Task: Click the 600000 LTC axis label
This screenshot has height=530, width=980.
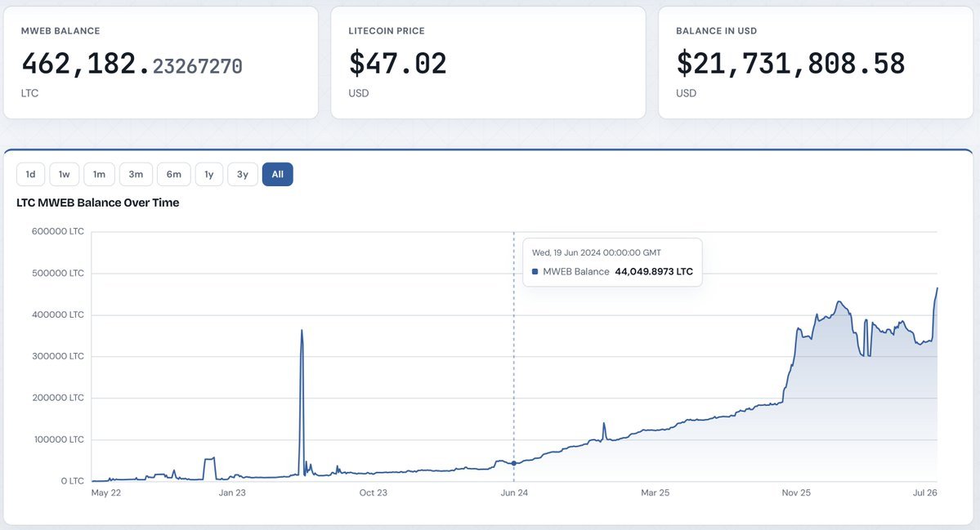Action: [57, 231]
